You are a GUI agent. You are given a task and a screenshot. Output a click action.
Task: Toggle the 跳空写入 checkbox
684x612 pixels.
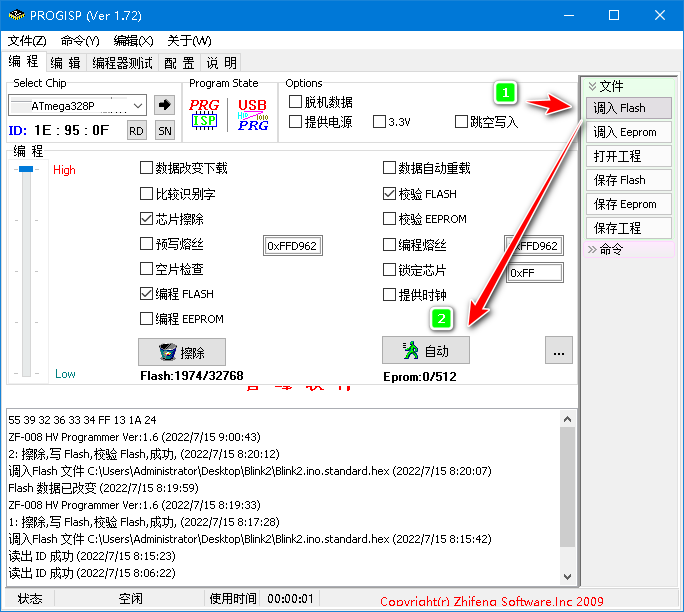tap(461, 121)
